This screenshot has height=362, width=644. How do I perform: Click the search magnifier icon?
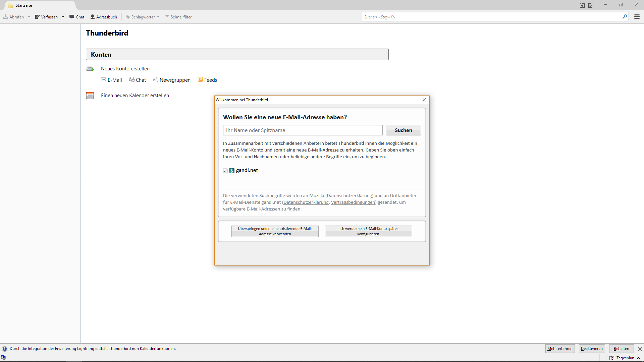pos(625,17)
